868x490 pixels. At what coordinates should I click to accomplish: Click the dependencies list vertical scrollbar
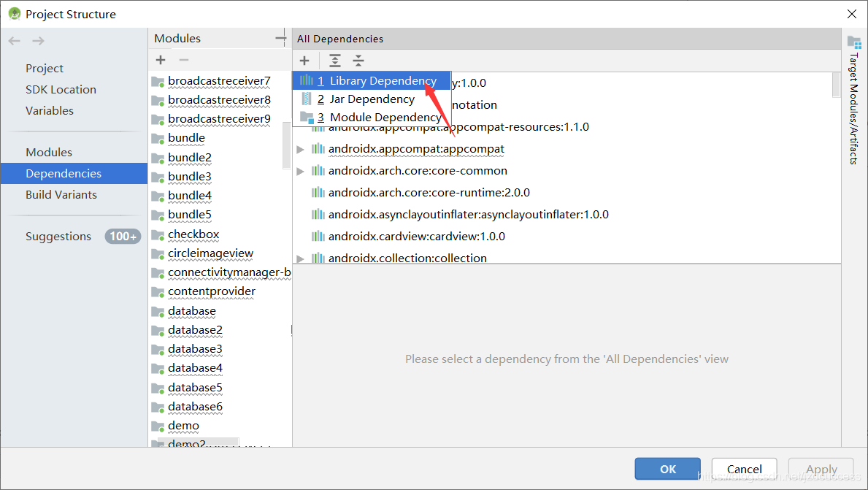click(x=836, y=85)
